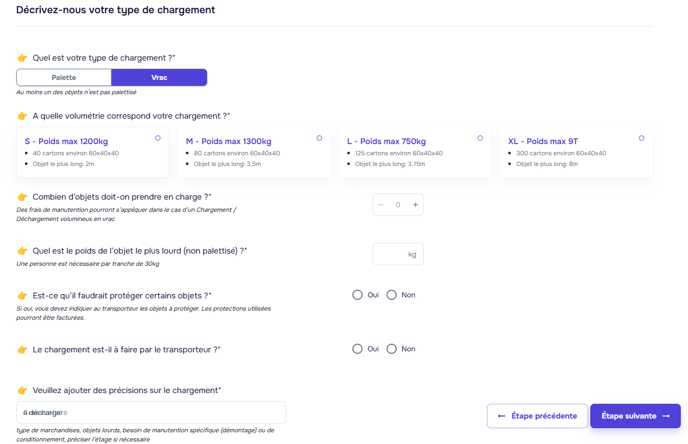Continue with Étape suivante button
Image resolution: width=688 pixels, height=444 pixels.
tap(635, 416)
